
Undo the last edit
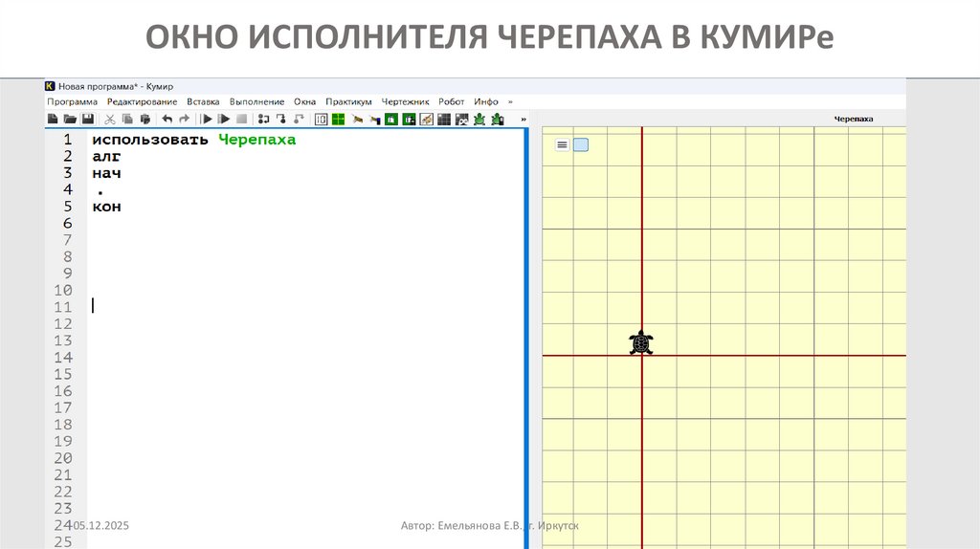tap(167, 119)
